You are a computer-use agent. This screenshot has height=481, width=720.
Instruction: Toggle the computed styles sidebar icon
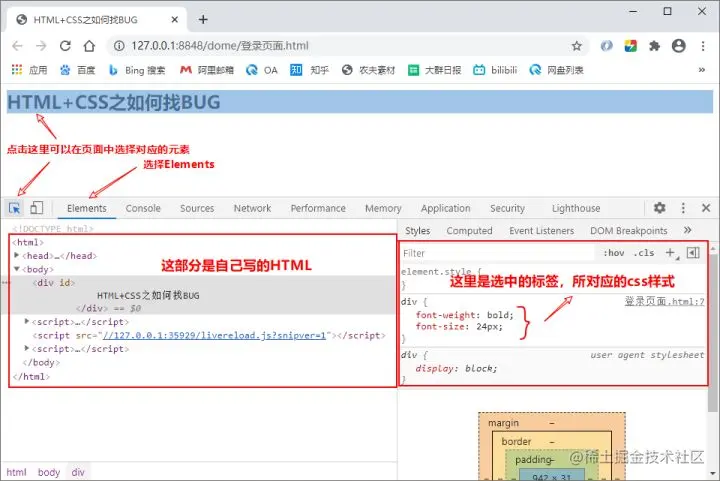693,253
